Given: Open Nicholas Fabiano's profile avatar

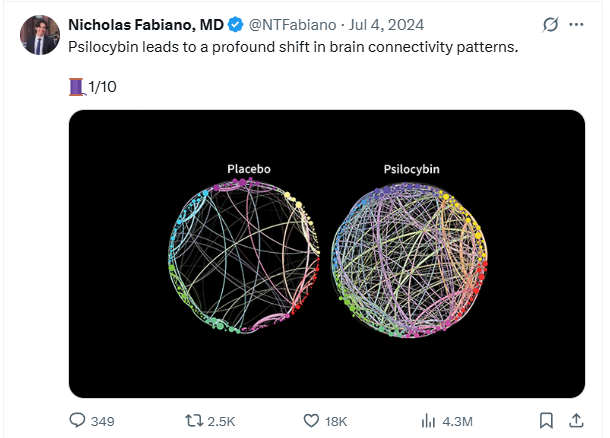Looking at the screenshot, I should (40, 35).
